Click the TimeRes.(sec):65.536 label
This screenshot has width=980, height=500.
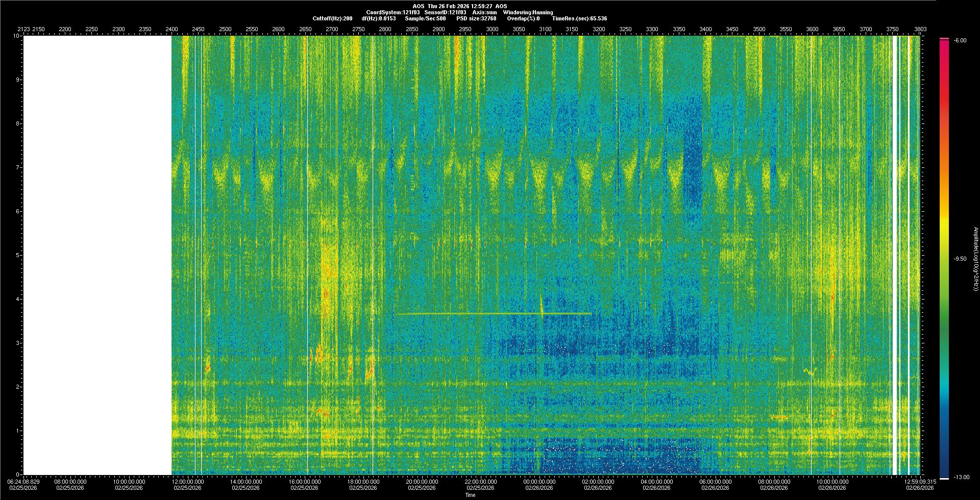pyautogui.click(x=579, y=18)
